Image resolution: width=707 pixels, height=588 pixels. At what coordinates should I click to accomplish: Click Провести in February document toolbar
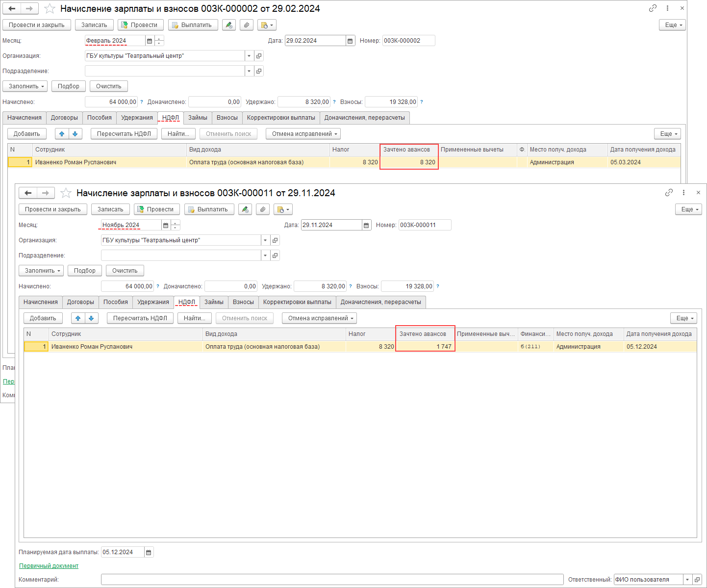[x=140, y=25]
